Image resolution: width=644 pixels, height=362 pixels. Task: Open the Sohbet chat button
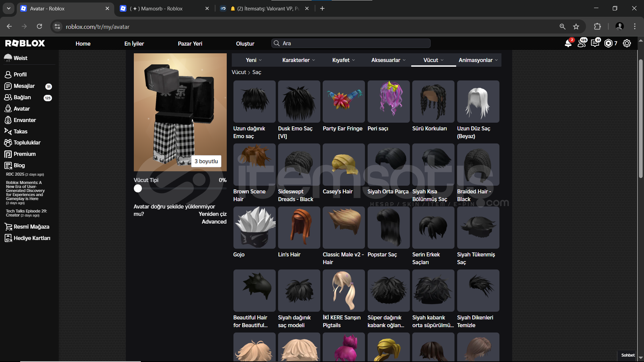coord(628,355)
